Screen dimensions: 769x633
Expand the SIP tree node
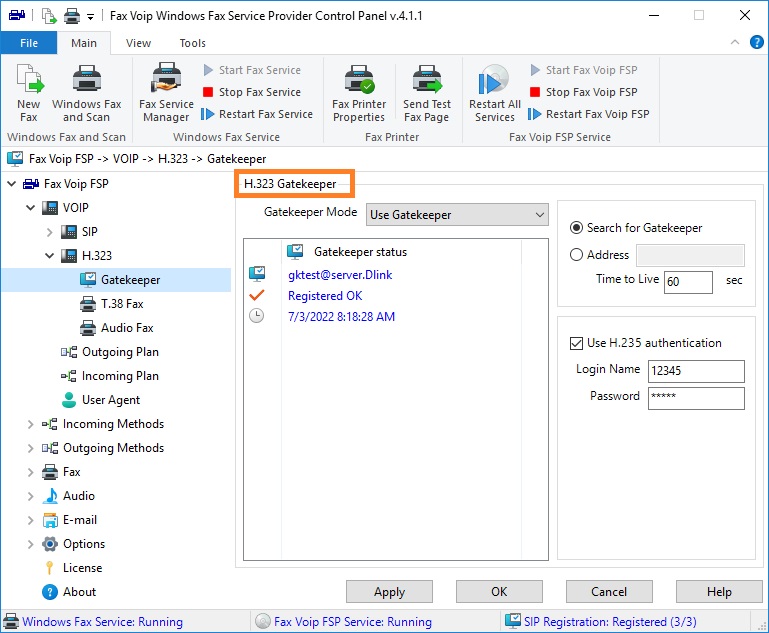49,232
